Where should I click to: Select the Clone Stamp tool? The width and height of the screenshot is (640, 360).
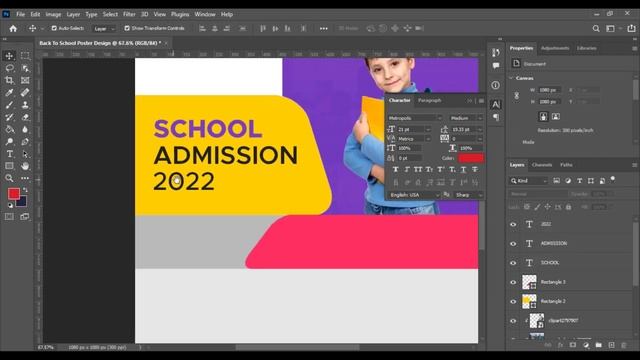(25, 105)
